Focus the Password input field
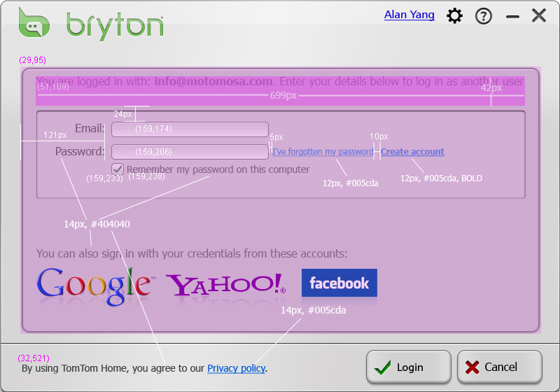 pyautogui.click(x=190, y=152)
